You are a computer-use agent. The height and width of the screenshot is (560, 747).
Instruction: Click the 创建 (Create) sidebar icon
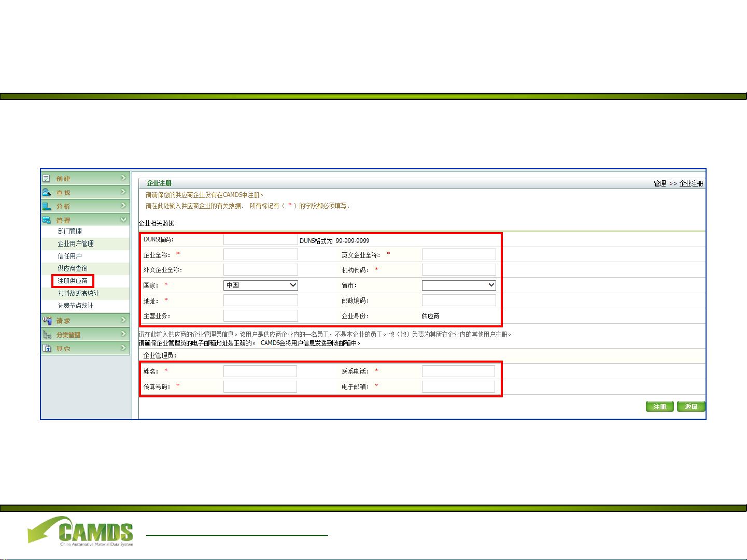(47, 178)
